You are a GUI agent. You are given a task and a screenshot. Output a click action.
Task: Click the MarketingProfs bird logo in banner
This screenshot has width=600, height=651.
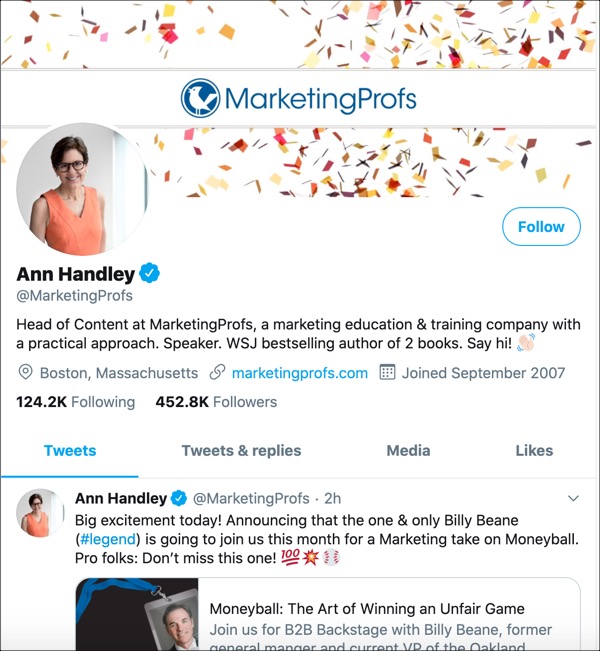click(x=200, y=99)
